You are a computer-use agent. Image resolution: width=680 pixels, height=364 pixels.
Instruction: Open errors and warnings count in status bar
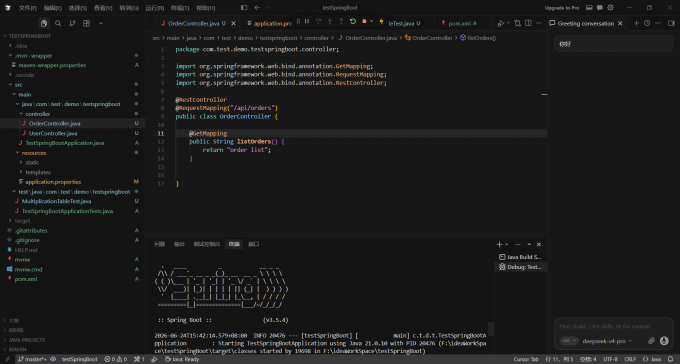coord(116,359)
